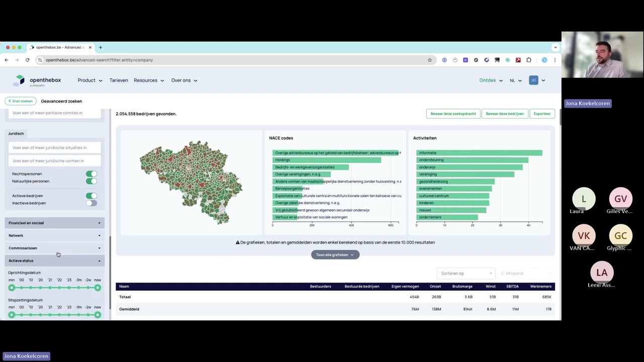Click the Chrome profile avatar icon
Image resolution: width=644 pixels, height=362 pixels.
pos(544,60)
